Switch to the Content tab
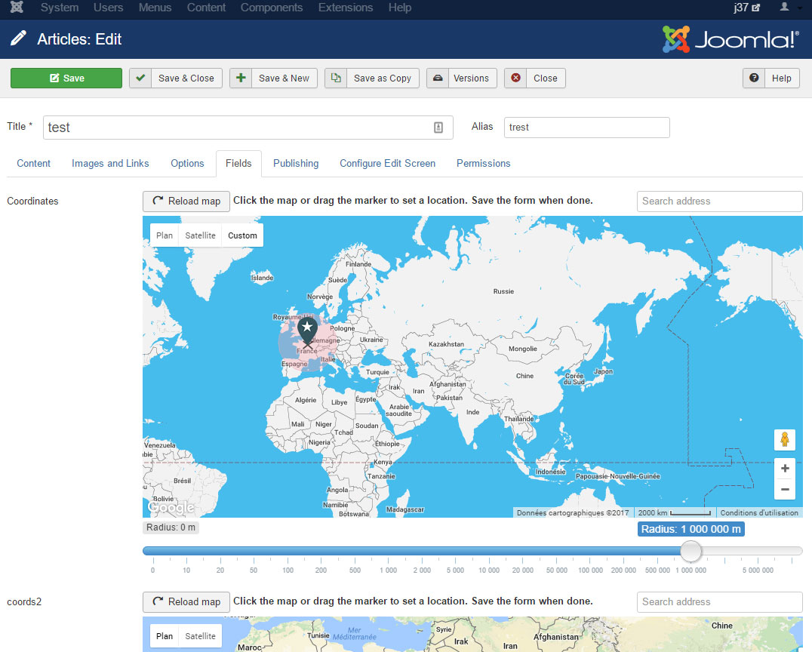Viewport: 812px width, 652px height. point(34,164)
